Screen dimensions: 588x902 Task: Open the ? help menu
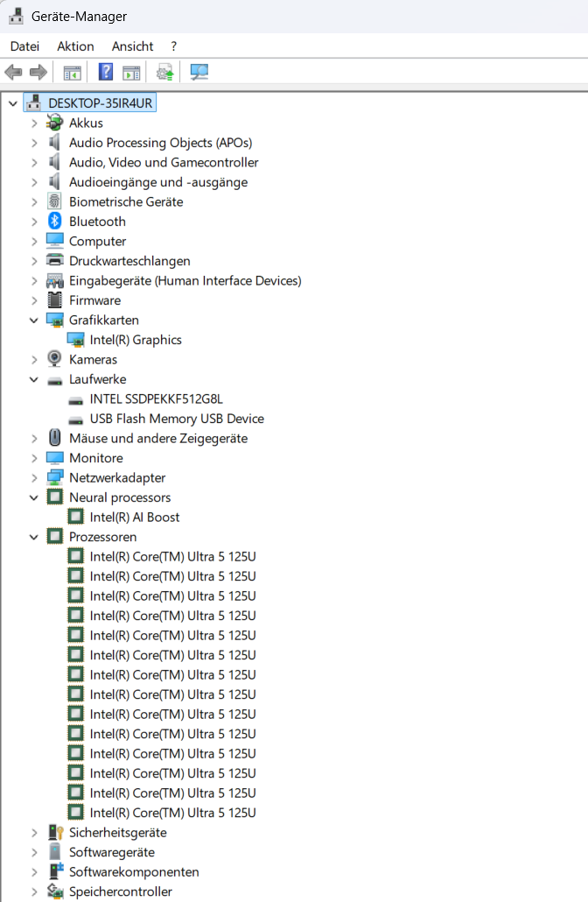click(x=173, y=46)
